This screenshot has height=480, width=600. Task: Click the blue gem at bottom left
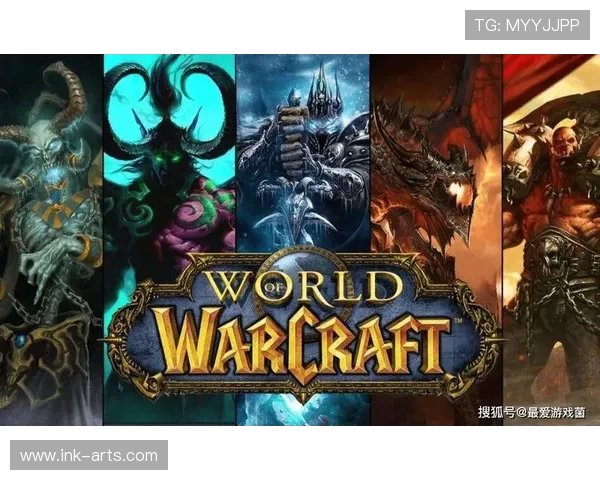19,341
